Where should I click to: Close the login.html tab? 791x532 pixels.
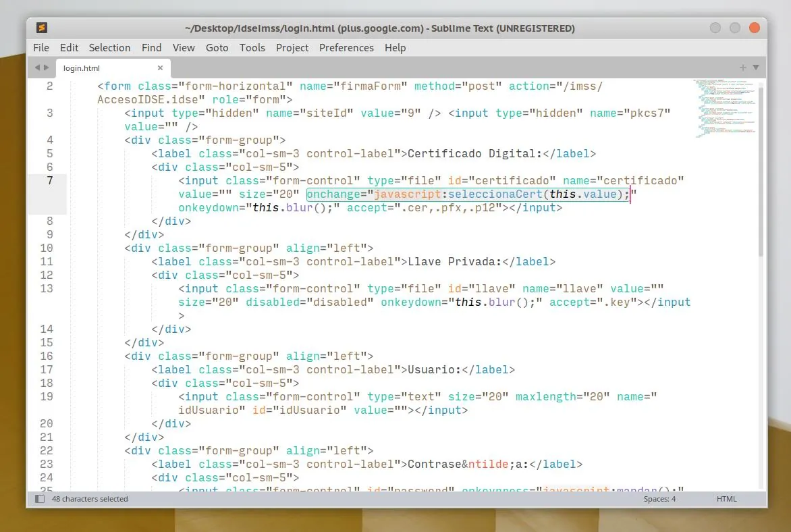pos(161,68)
